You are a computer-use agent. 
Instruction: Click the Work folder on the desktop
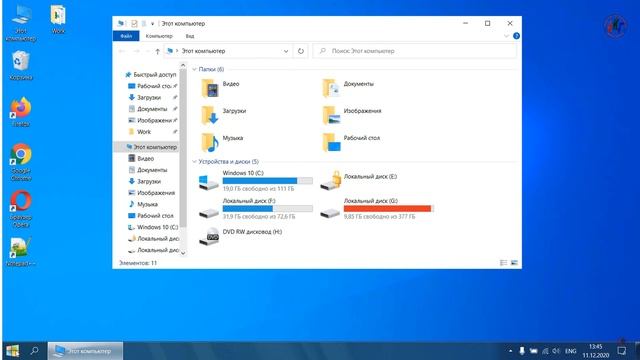pyautogui.click(x=58, y=19)
